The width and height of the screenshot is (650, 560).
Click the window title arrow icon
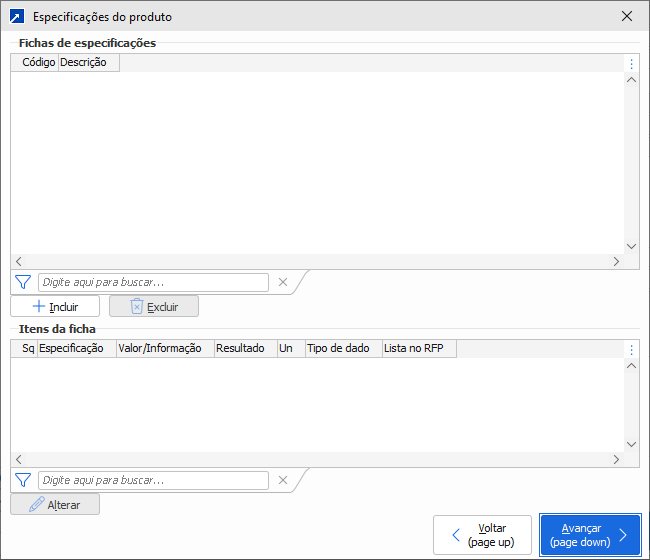pyautogui.click(x=17, y=17)
